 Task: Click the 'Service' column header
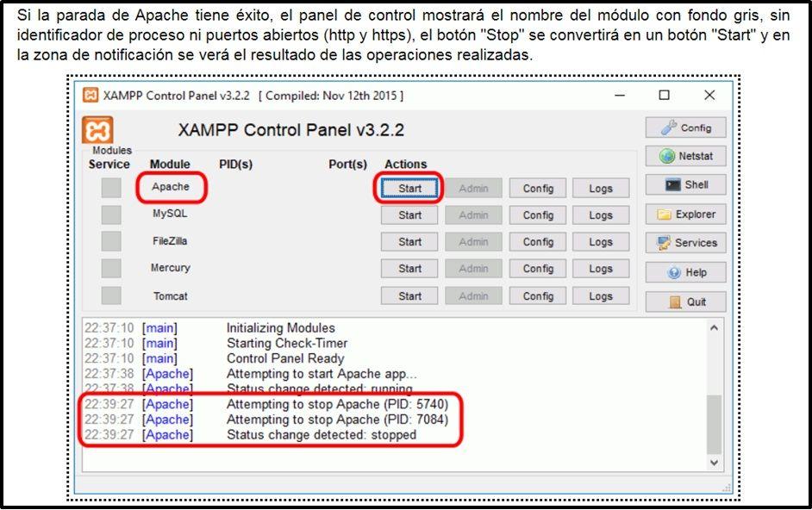109,165
